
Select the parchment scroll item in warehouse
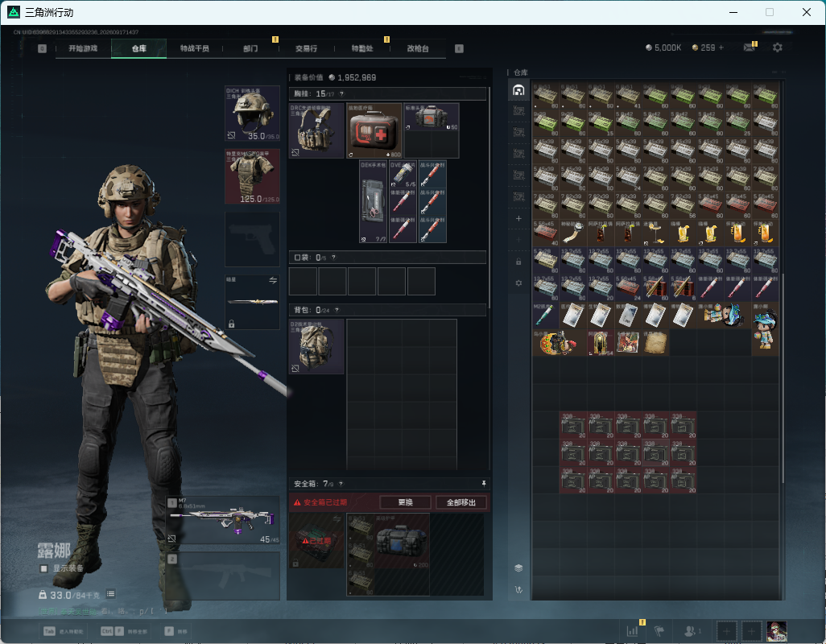click(655, 342)
